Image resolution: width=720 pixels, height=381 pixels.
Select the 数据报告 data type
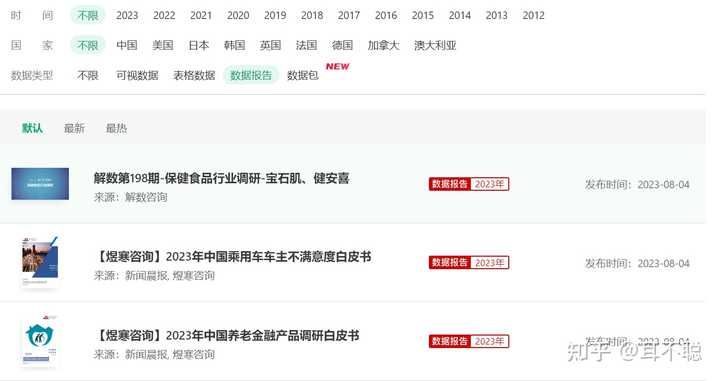coord(251,75)
